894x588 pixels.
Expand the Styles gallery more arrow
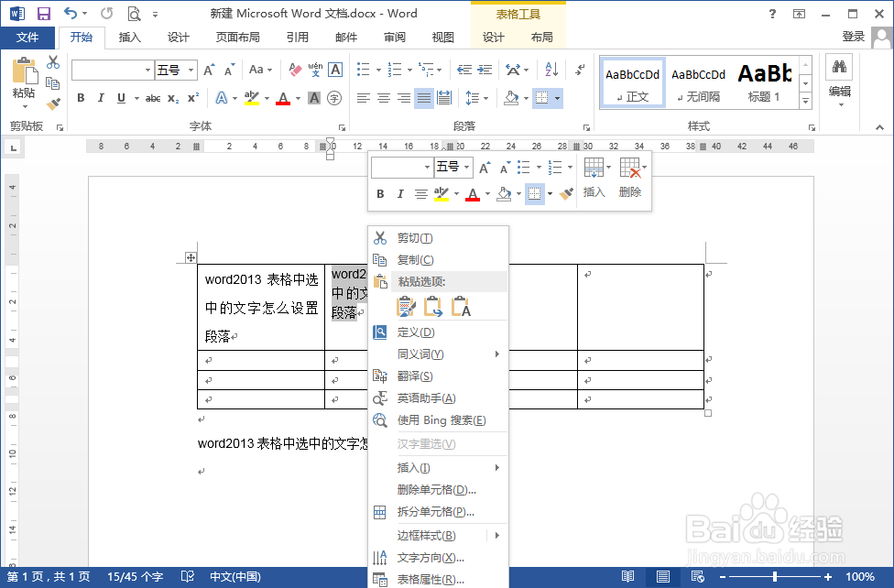tap(806, 102)
